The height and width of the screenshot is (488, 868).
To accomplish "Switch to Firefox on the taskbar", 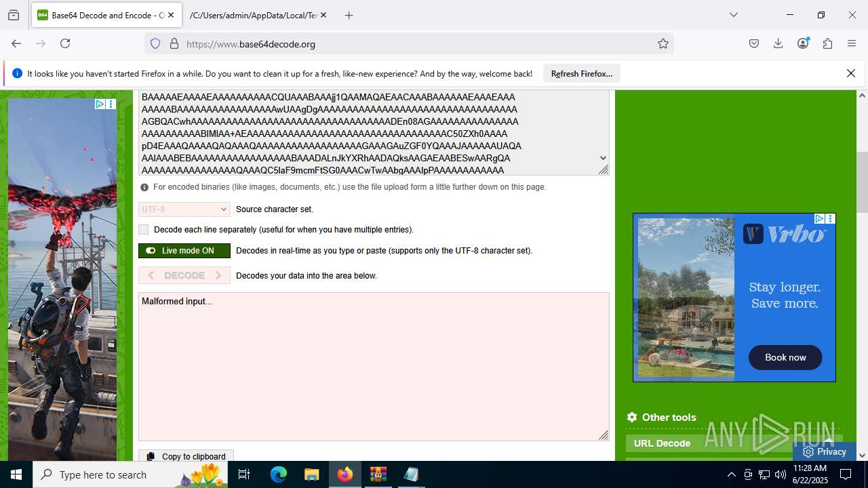I will point(344,474).
